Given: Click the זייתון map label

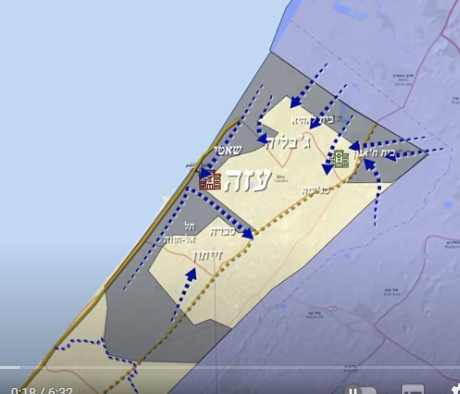Looking at the screenshot, I should [208, 256].
